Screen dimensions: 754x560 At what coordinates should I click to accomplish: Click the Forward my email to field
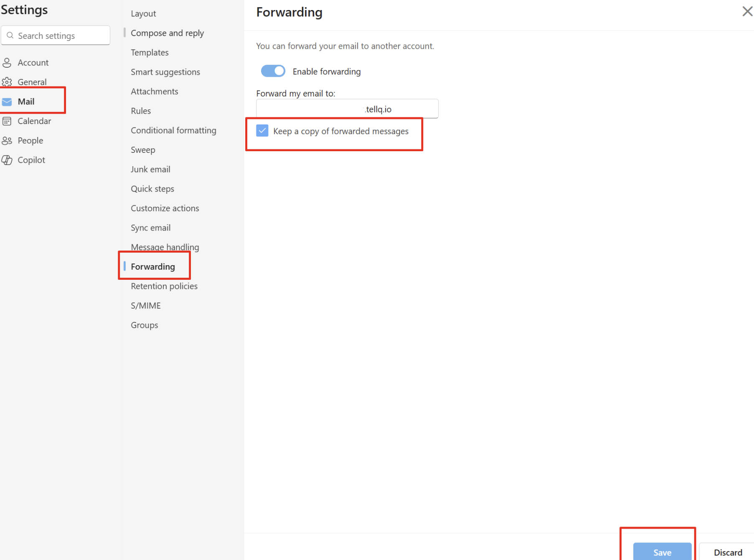[x=347, y=109]
